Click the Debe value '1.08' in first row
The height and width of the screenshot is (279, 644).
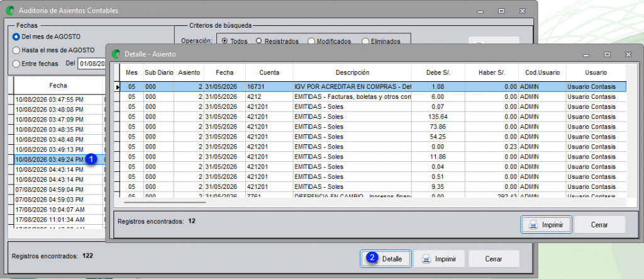point(438,87)
